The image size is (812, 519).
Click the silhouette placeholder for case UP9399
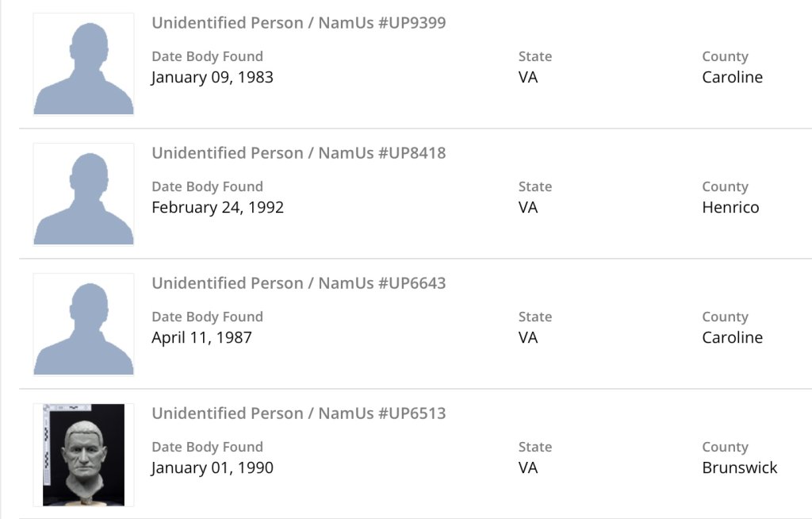pyautogui.click(x=83, y=64)
